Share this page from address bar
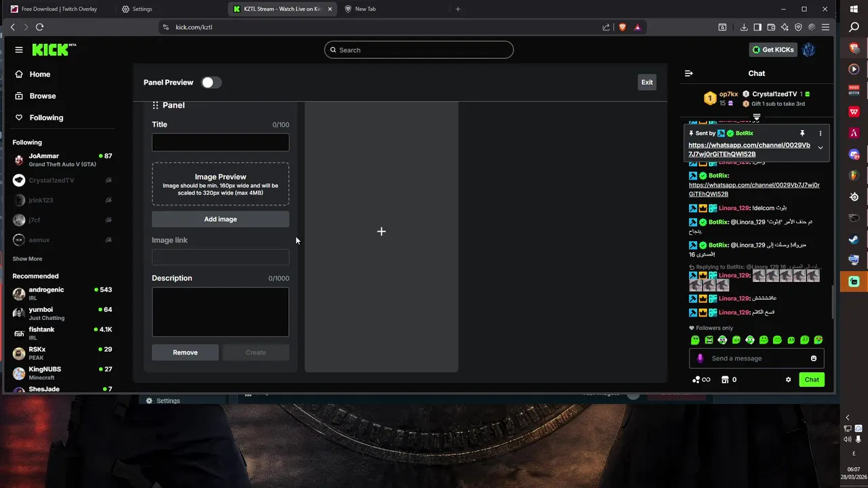Screen dimensions: 868x488 (606, 27)
